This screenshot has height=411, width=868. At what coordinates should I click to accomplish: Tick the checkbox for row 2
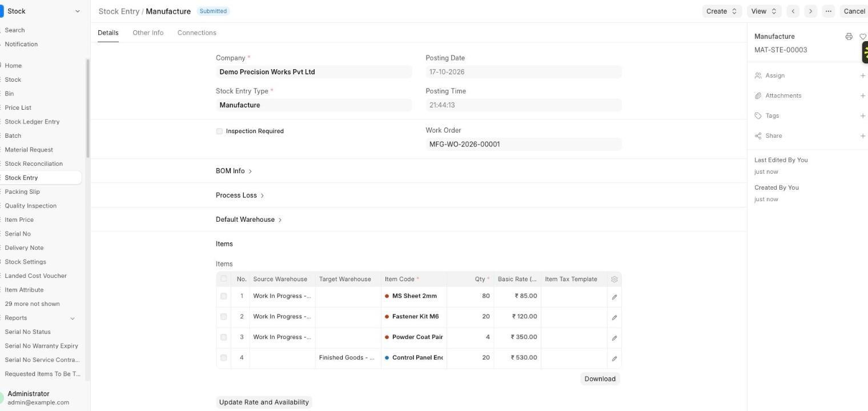click(x=223, y=317)
